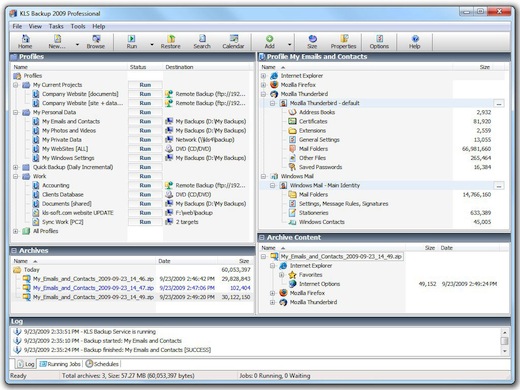
Task: Expand the Quick Backup (Daily Incremental) group
Action: (x=16, y=167)
